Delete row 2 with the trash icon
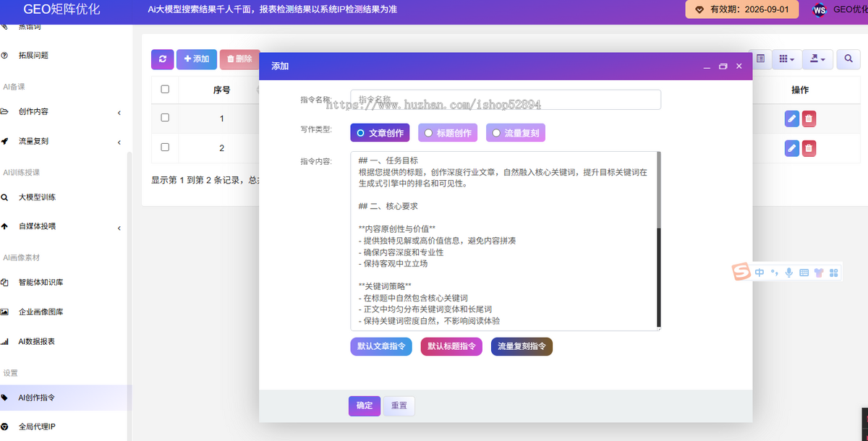 809,148
